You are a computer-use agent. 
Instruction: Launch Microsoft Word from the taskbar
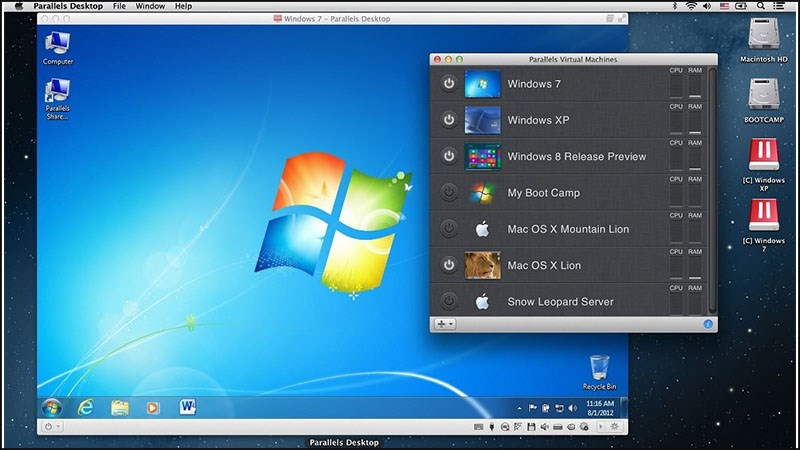187,407
